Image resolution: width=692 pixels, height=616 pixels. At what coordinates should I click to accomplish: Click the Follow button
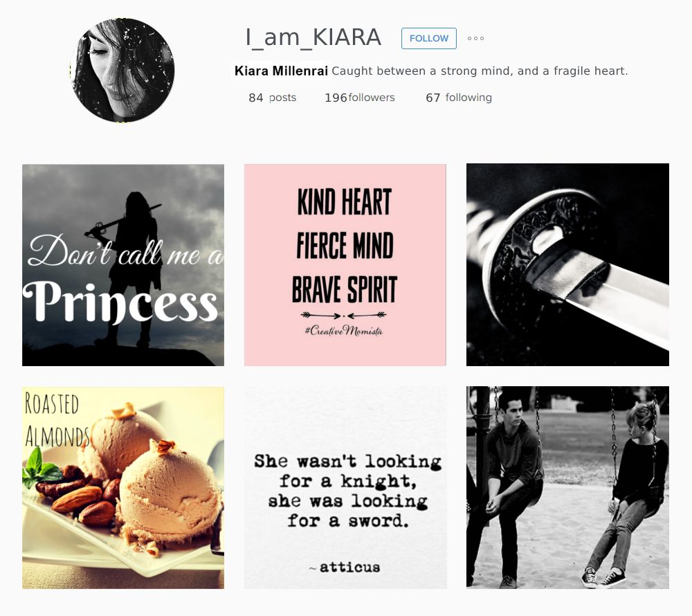pos(428,38)
